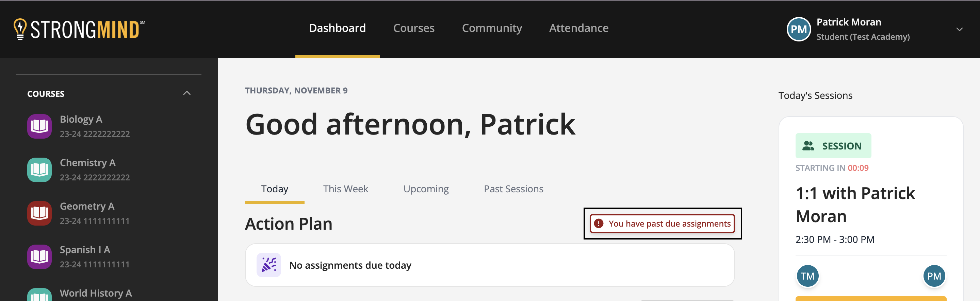Open the Attendance page
Viewport: 980px width, 301px height.
[x=578, y=28]
